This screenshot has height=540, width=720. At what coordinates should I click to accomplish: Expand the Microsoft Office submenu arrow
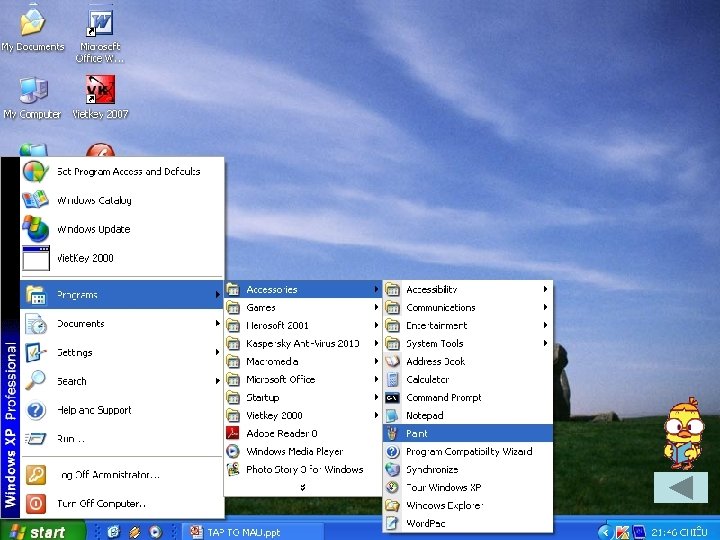[376, 379]
